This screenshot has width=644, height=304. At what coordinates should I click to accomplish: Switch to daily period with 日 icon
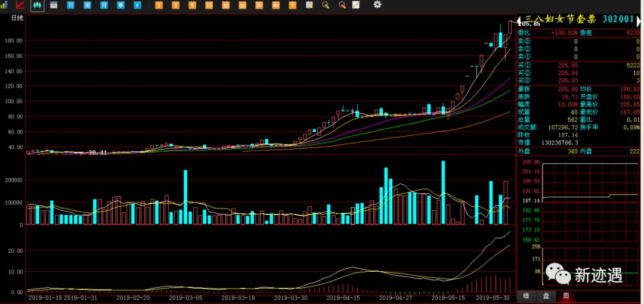[70, 5]
